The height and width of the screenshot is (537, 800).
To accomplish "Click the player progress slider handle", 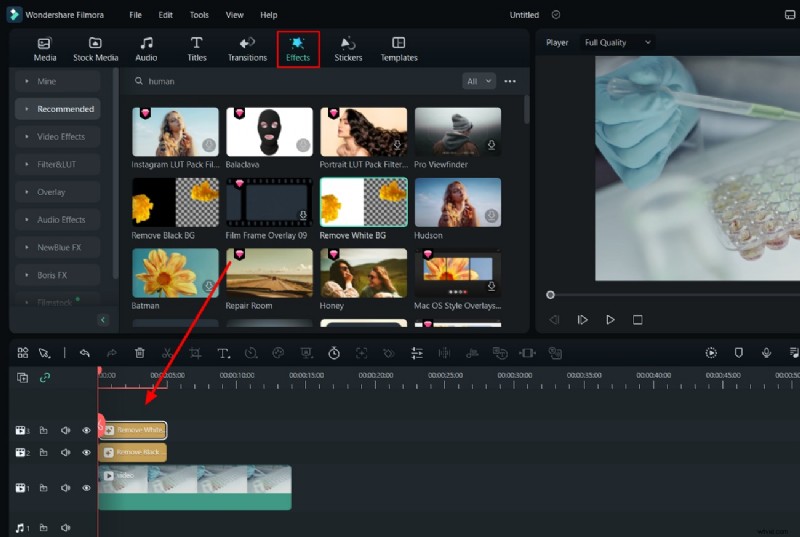I will click(x=550, y=295).
